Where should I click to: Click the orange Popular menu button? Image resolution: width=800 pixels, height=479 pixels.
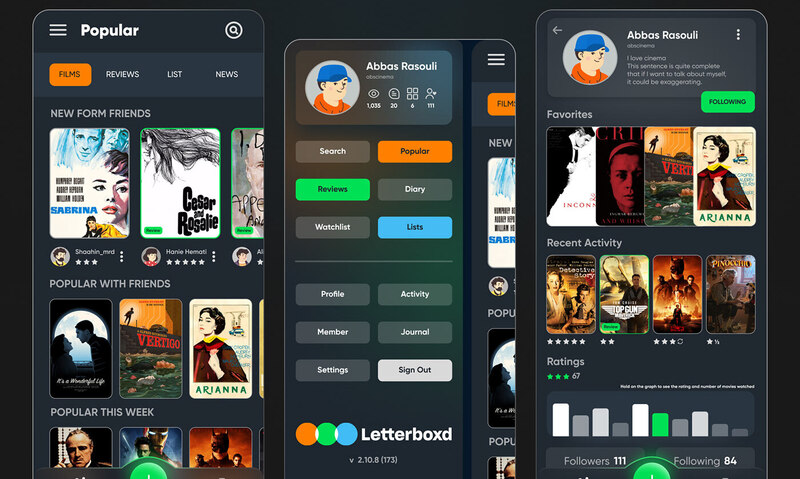(x=415, y=152)
